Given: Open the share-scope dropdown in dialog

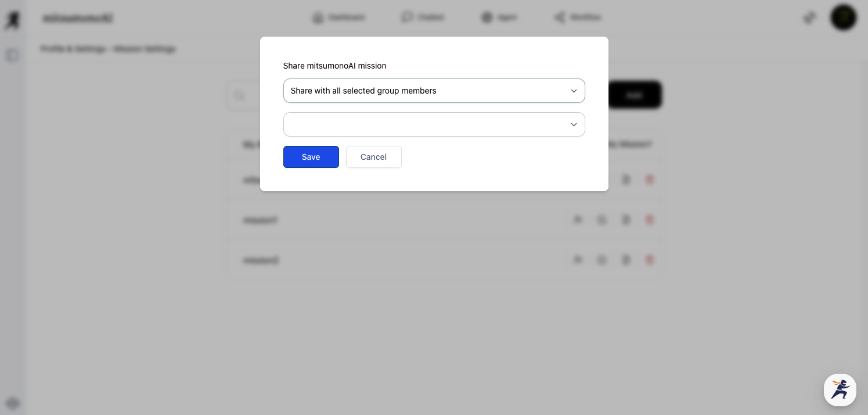Looking at the screenshot, I should pyautogui.click(x=434, y=91).
